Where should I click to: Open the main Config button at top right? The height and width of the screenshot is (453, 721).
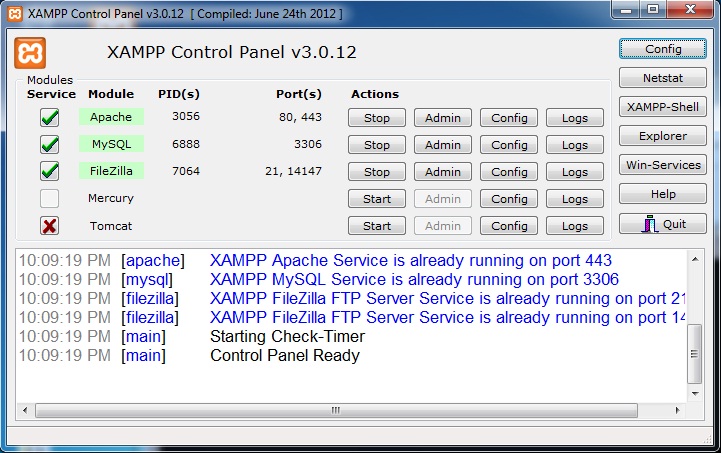663,49
